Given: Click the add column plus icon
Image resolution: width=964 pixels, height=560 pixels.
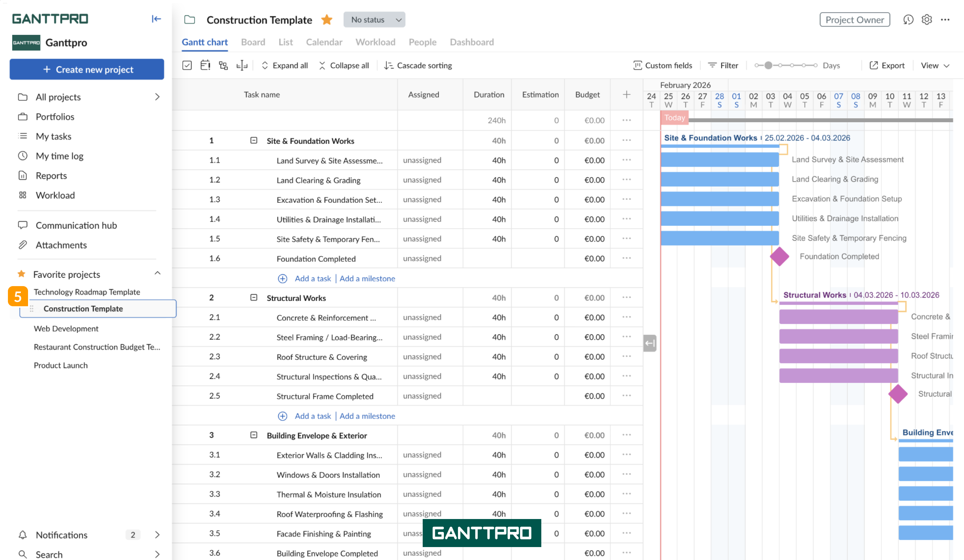Looking at the screenshot, I should click(626, 95).
